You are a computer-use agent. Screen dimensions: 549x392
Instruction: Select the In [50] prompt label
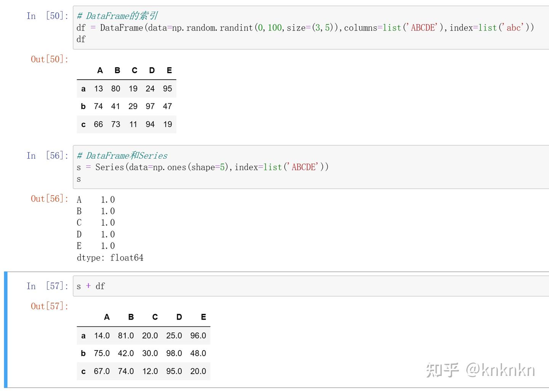[x=47, y=16]
